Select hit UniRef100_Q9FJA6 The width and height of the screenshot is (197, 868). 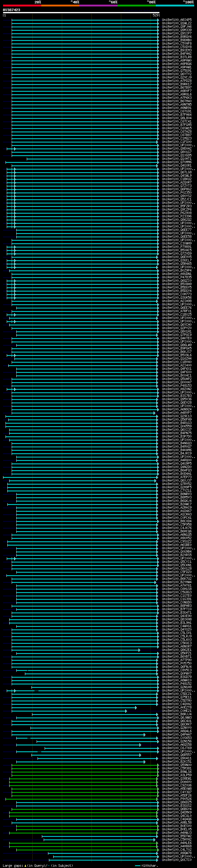click(x=176, y=26)
